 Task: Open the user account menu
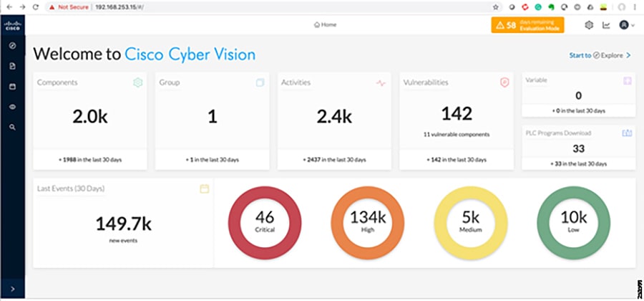[627, 25]
